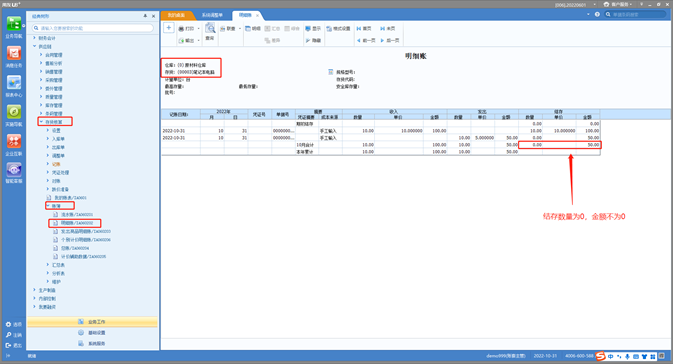Close the navigation panel with X
673x364 pixels.
pyautogui.click(x=153, y=16)
